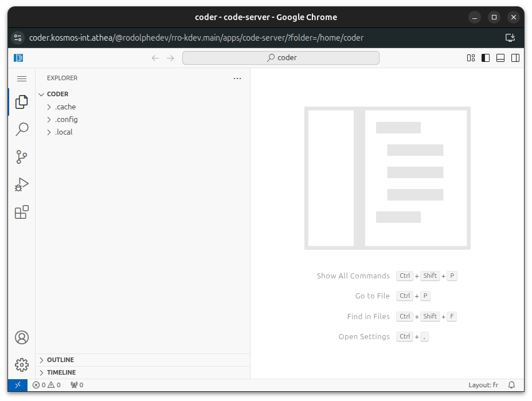Click the Accounts icon in activity bar
The height and width of the screenshot is (401, 532).
point(22,337)
